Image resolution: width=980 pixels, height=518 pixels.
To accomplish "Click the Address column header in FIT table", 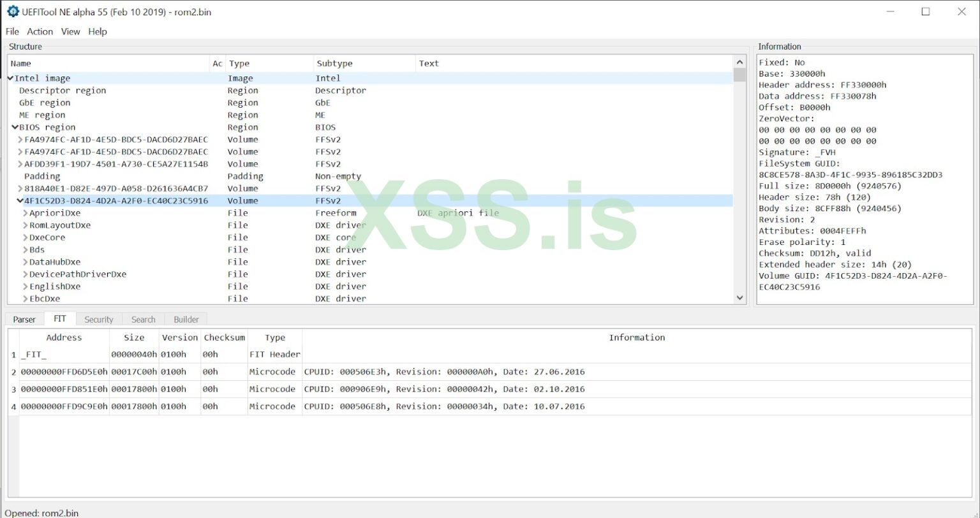I will point(64,337).
